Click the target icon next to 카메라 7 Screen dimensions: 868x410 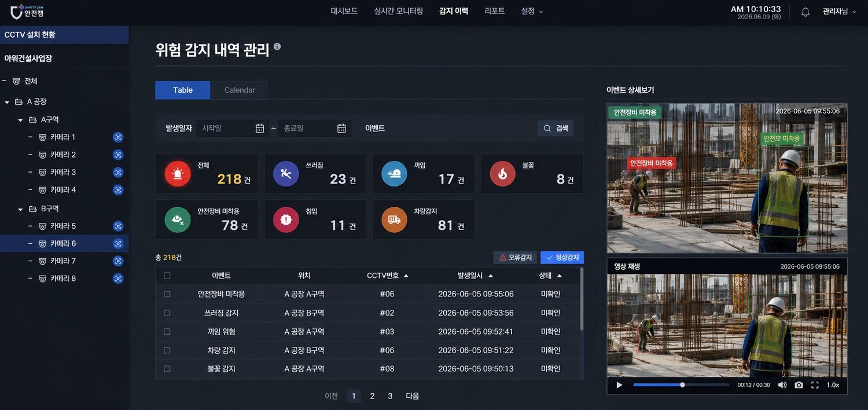pos(118,261)
